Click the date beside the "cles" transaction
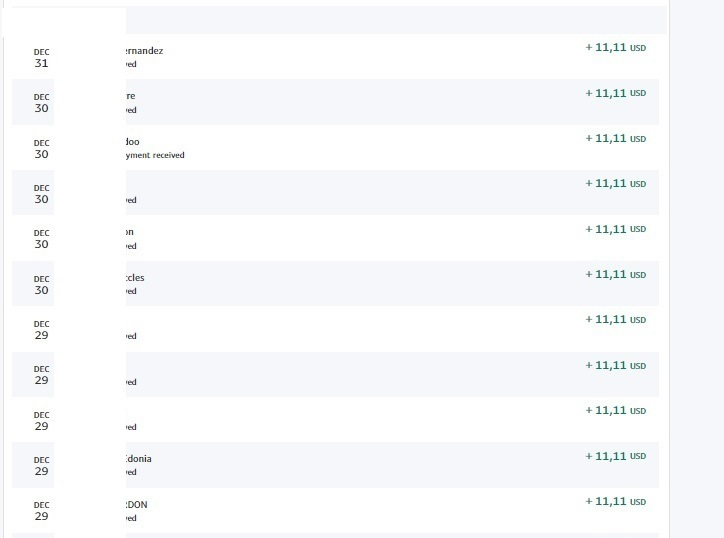The width and height of the screenshot is (724, 538). (x=41, y=285)
